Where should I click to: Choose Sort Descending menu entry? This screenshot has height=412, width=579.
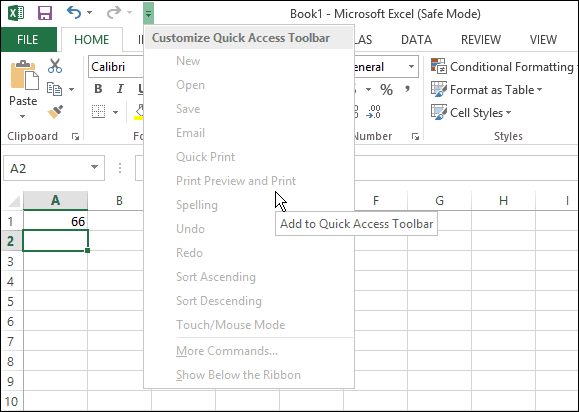click(249, 301)
